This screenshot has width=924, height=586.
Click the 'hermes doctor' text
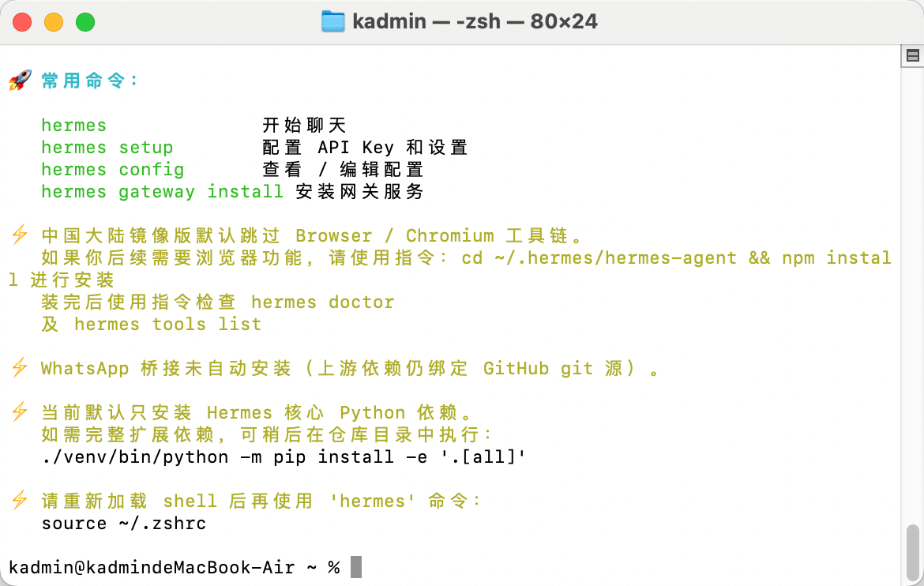click(x=322, y=302)
